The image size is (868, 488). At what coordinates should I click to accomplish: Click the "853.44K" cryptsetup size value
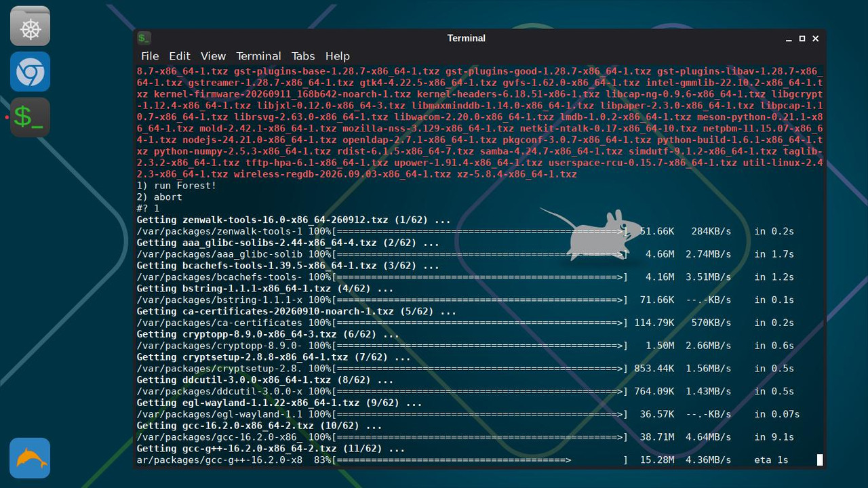pyautogui.click(x=654, y=369)
